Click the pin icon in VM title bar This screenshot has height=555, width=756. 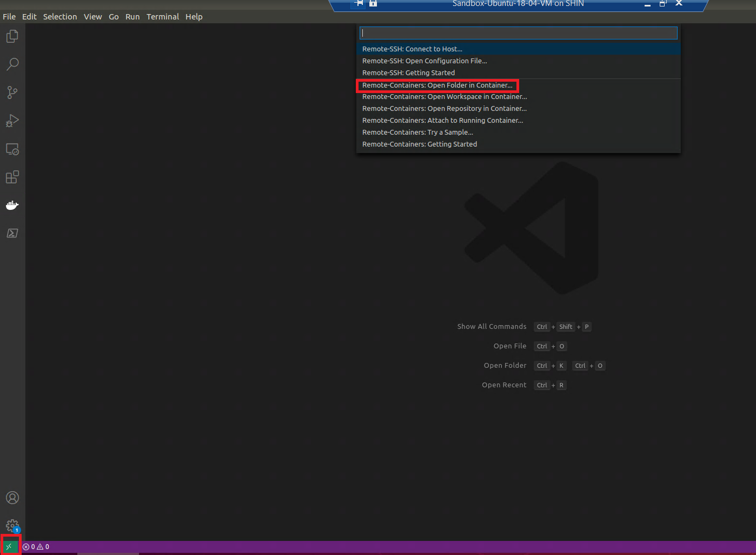point(359,3)
